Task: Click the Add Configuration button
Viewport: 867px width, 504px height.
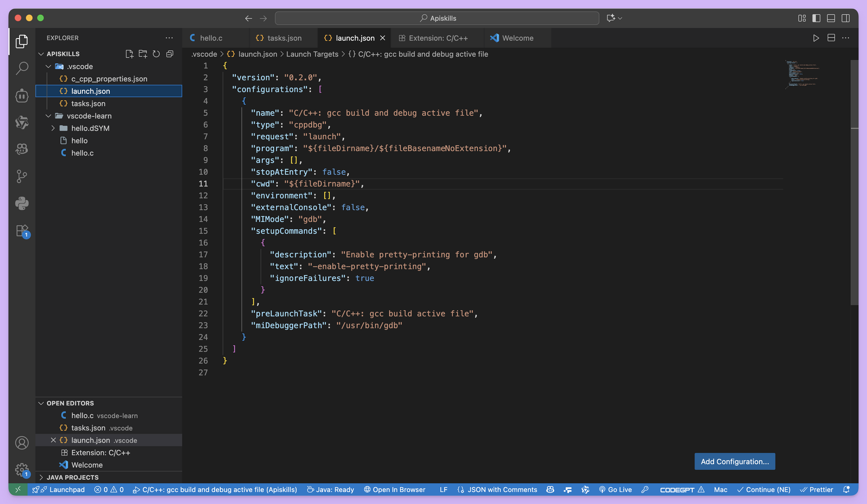Action: [734, 462]
